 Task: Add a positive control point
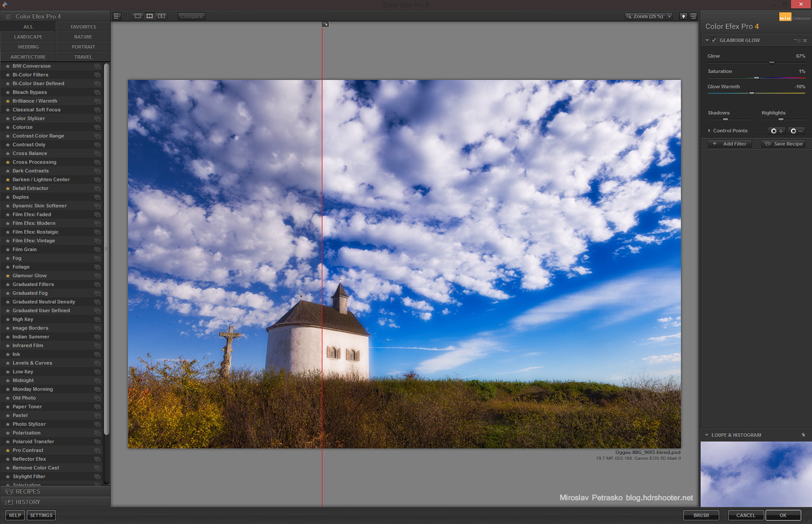(x=777, y=131)
